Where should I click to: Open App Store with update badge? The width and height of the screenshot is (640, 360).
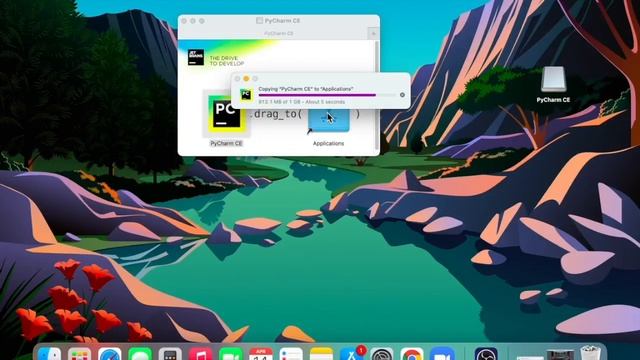tap(352, 353)
